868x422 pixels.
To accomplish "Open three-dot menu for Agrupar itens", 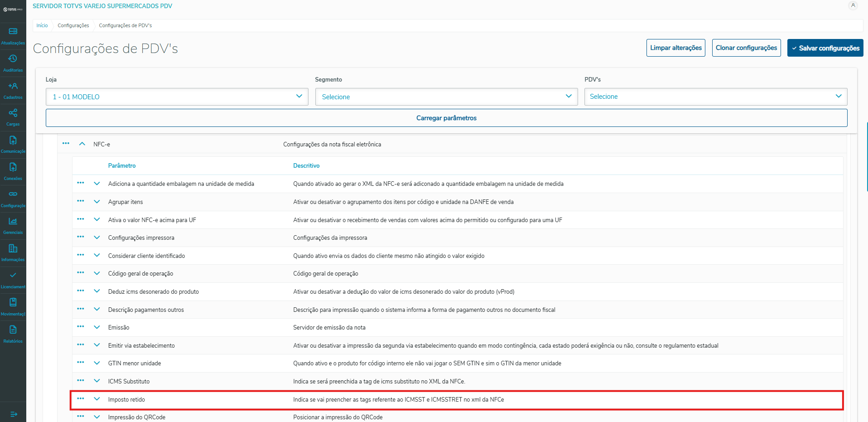I will click(81, 201).
